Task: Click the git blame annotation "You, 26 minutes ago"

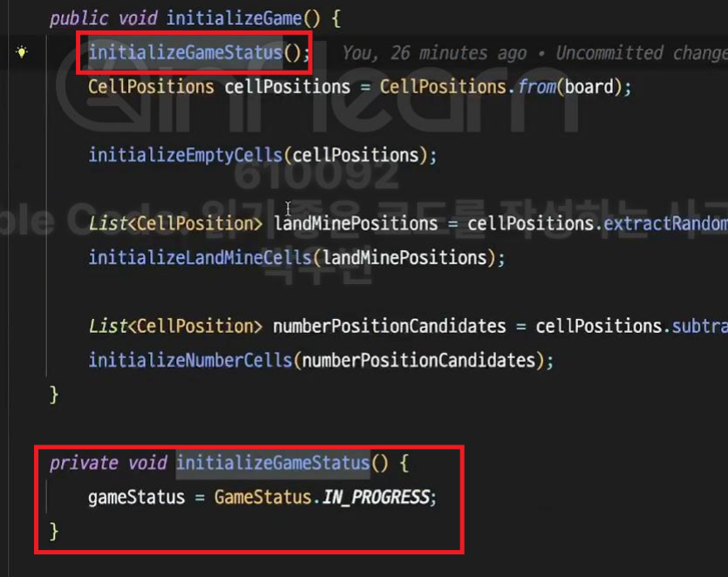Action: pyautogui.click(x=434, y=53)
